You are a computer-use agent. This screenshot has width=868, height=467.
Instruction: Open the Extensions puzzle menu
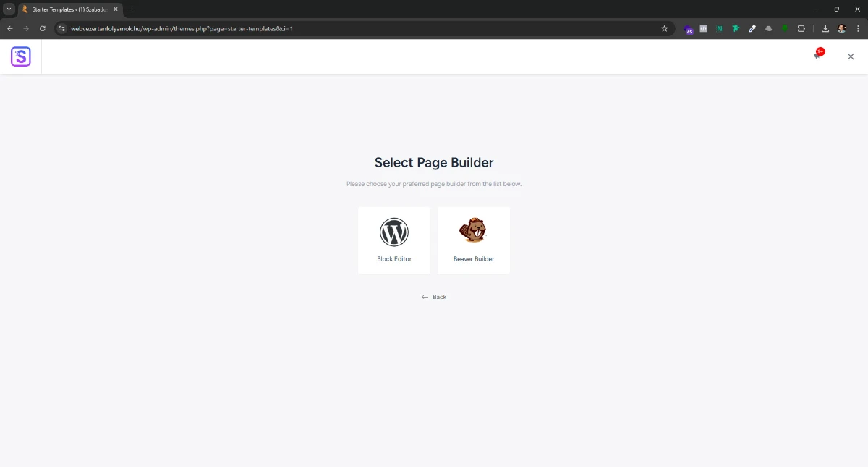click(x=801, y=28)
